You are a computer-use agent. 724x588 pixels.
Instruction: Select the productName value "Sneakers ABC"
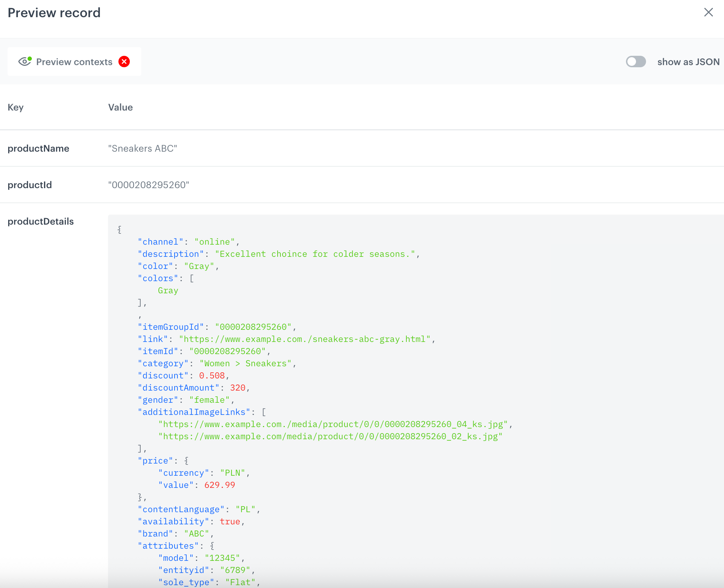coord(143,148)
